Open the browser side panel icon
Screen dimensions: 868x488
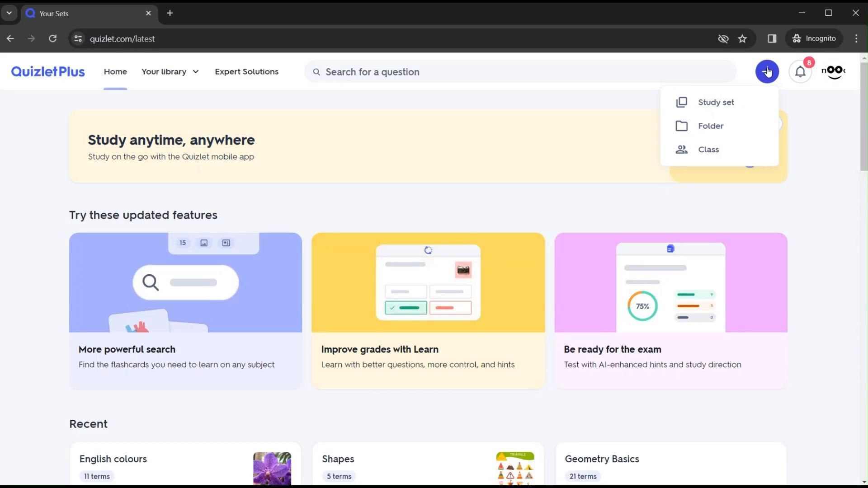click(772, 39)
